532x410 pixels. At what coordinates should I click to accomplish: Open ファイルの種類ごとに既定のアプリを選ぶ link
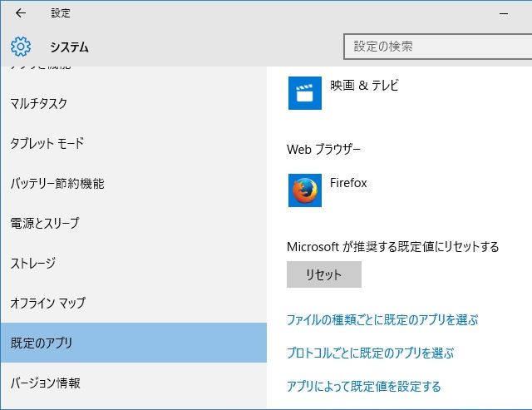[x=382, y=319]
